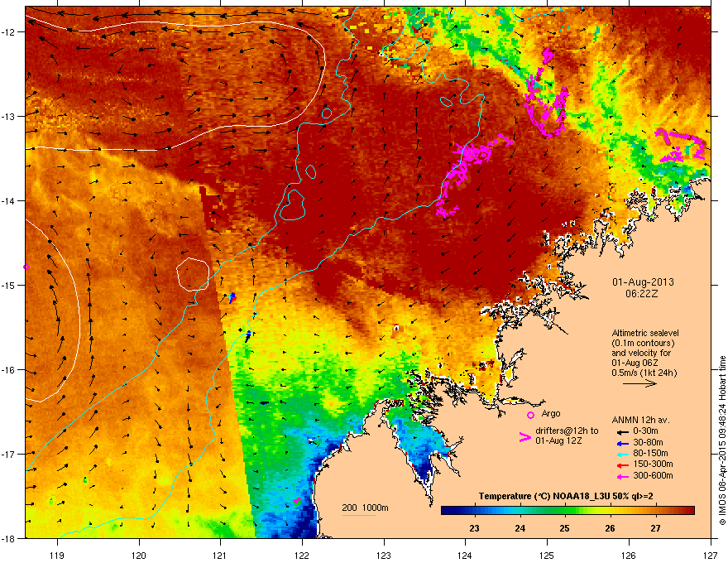Click the cyan 200 1000m depth contour line sample
Viewport: 728px width, 563px height.
[358, 515]
